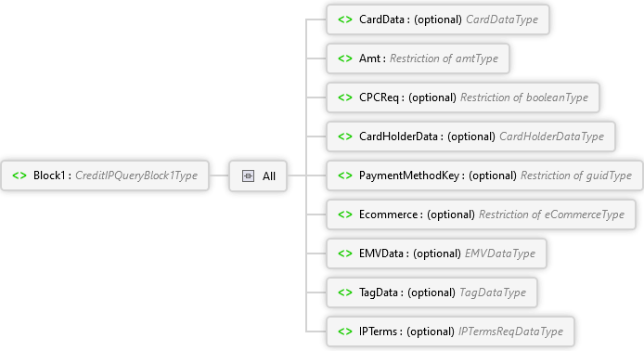Screen dimensions: 644x351
Task: Open the IPTermsReqDataType type link
Action: [x=510, y=331]
